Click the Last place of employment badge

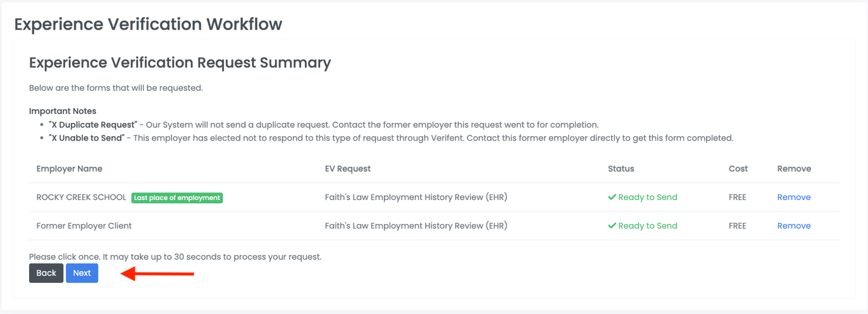(x=177, y=198)
